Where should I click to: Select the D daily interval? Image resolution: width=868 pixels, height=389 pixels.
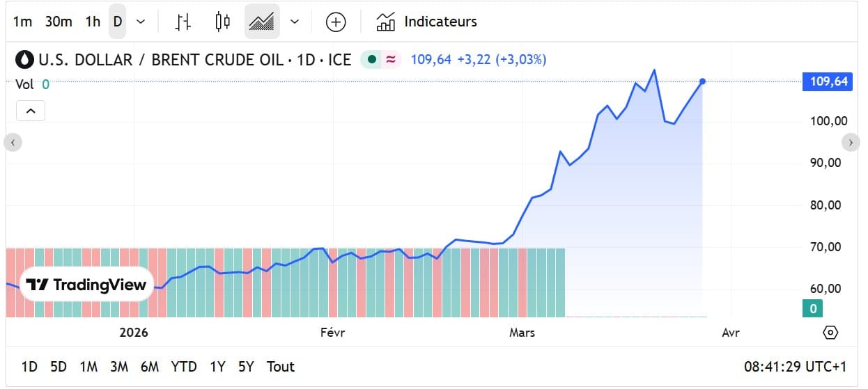[x=117, y=22]
